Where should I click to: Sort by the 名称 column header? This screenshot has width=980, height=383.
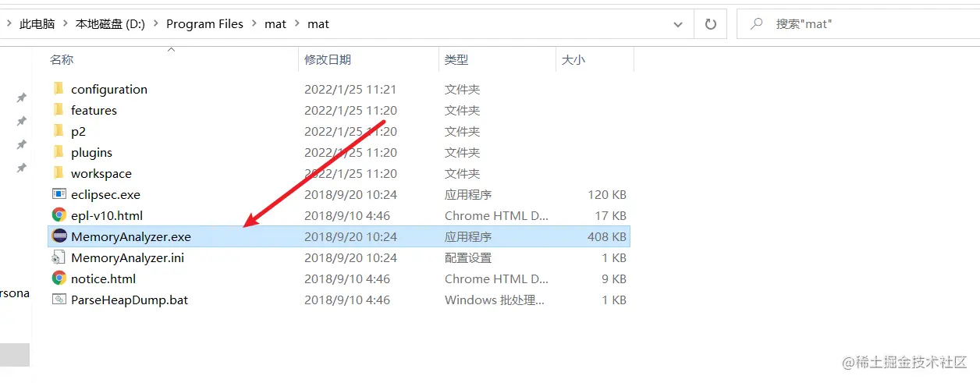62,59
